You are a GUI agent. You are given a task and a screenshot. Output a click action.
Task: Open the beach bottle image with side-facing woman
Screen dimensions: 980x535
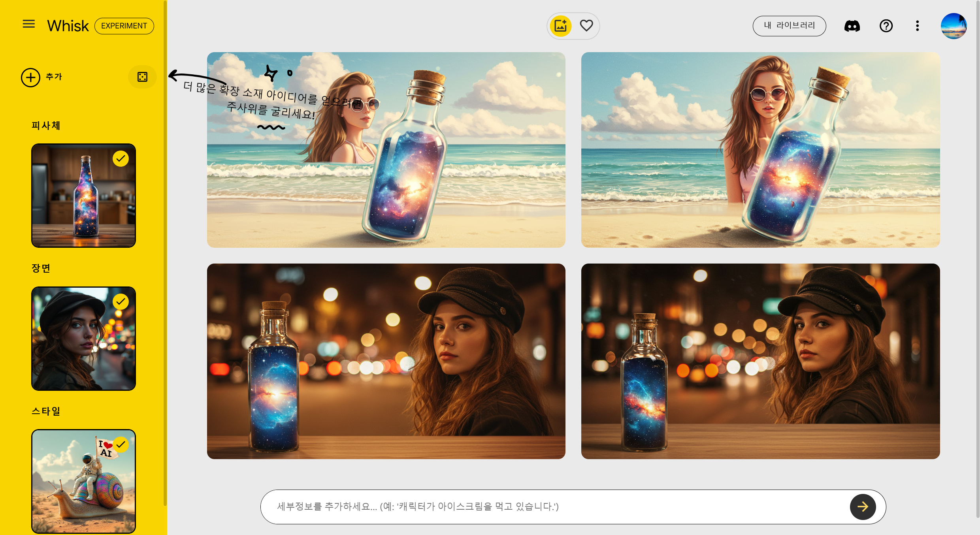[386, 150]
